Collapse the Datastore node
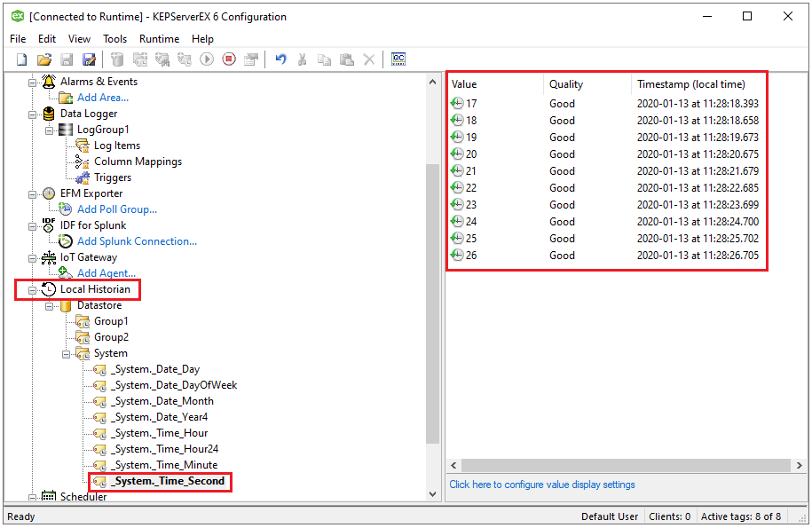Viewport: 812px width, 528px height. point(49,306)
